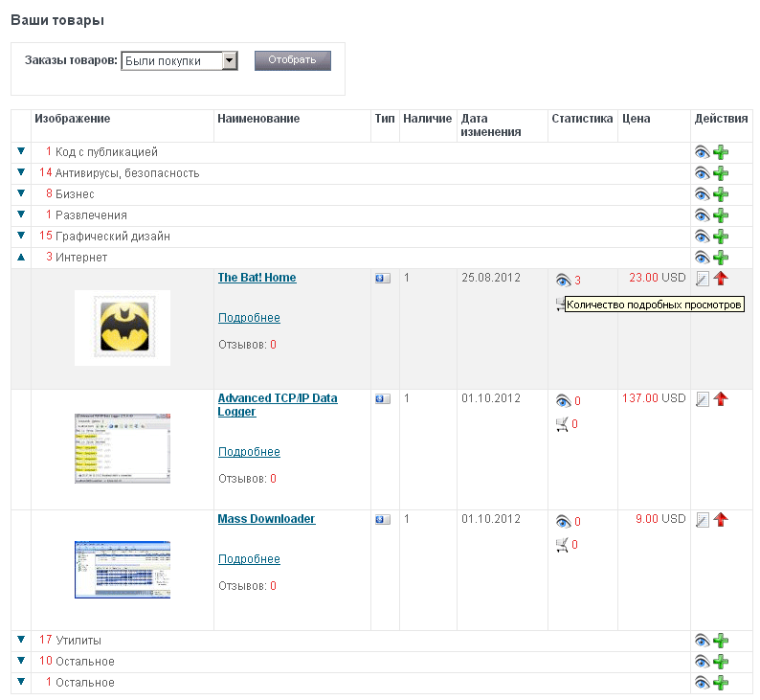Screen dimensions: 760x700
Task: Click green plus icon in Утилиты row
Action: tap(721, 641)
